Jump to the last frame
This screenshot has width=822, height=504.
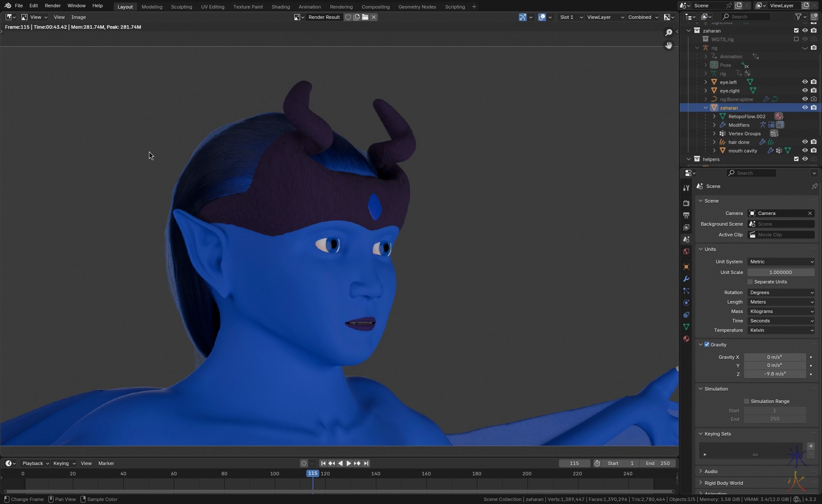[366, 463]
